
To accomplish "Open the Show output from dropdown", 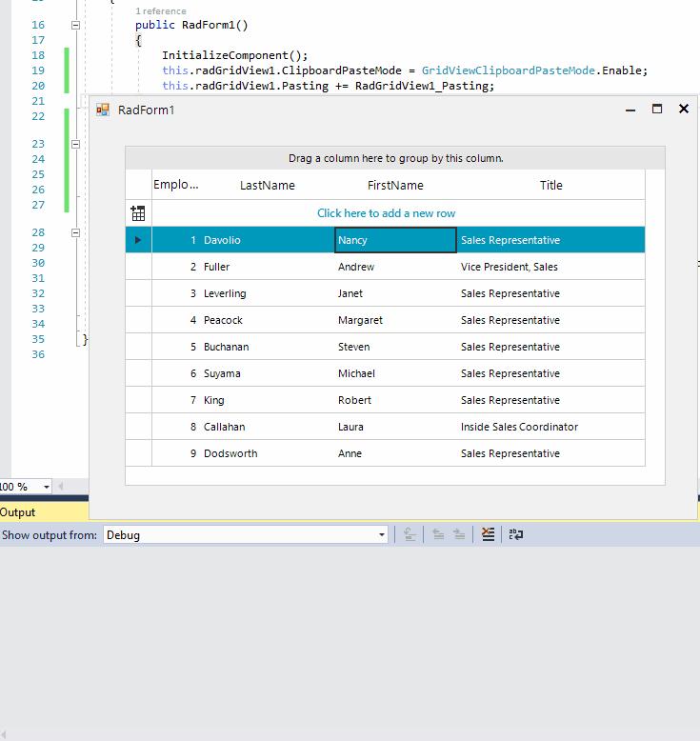I will (x=382, y=535).
